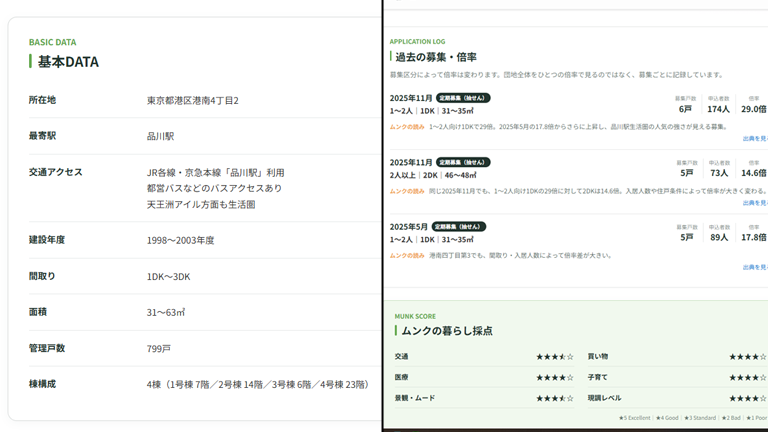768x432 pixels.
Task: Select 品川駅 value in the 最寄駅 row
Action: click(160, 136)
